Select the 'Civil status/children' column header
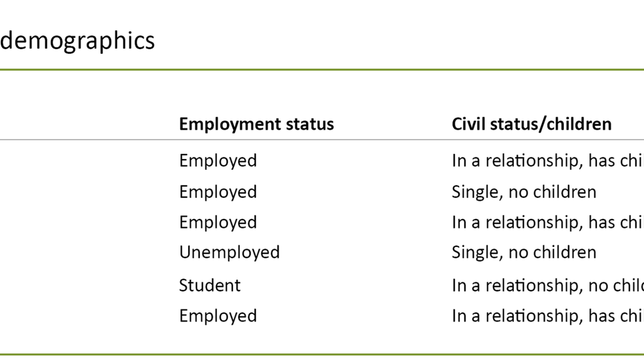The height and width of the screenshot is (362, 644). click(x=532, y=124)
